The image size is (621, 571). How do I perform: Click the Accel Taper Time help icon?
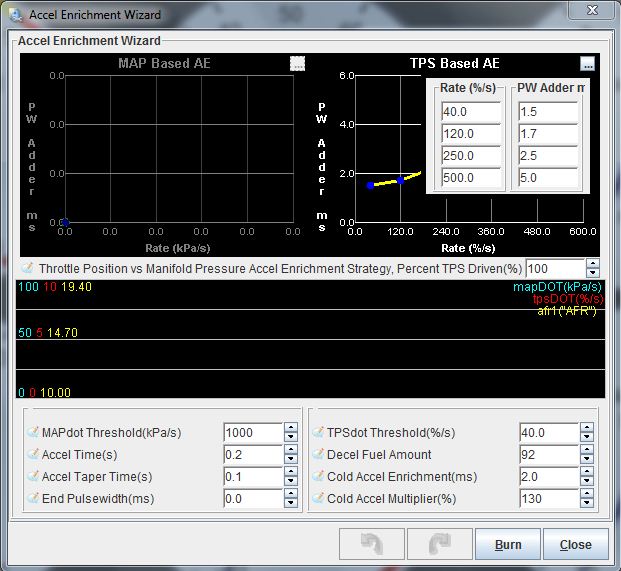[x=30, y=477]
